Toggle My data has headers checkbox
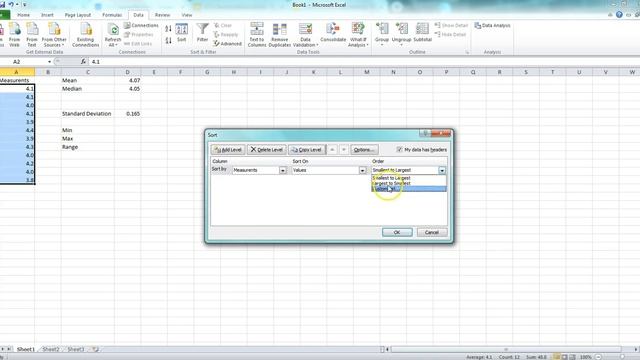Viewport: 640px width, 360px height. (x=400, y=149)
